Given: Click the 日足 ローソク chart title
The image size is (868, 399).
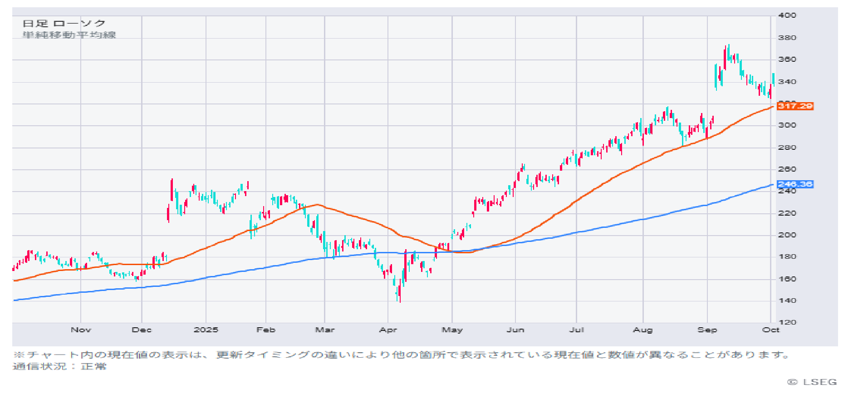Looking at the screenshot, I should [x=64, y=23].
